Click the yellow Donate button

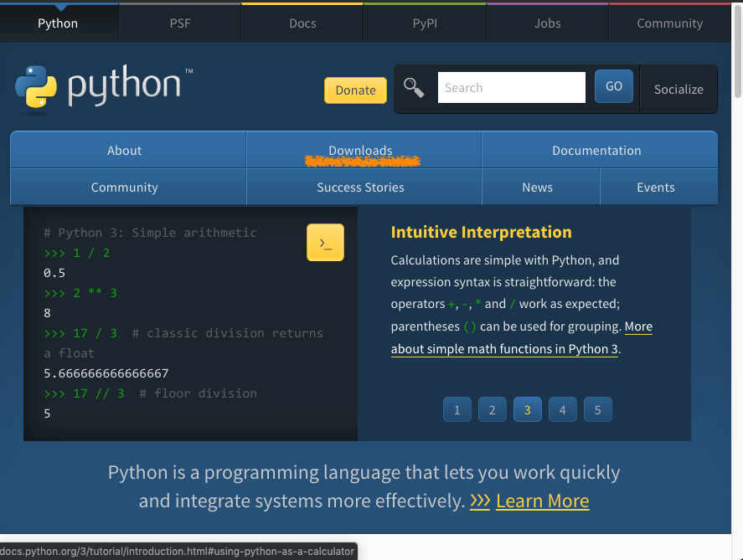pyautogui.click(x=355, y=90)
